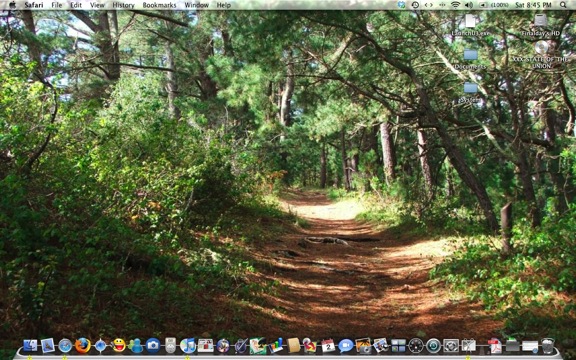This screenshot has width=576, height=360.
Task: Open the Apple menu
Action: tap(12, 5)
